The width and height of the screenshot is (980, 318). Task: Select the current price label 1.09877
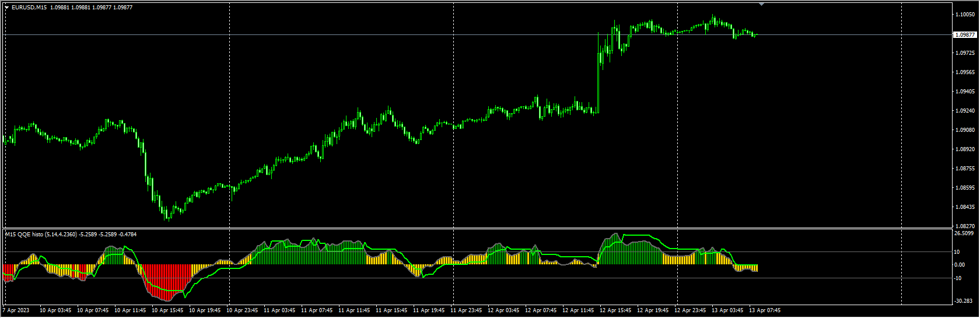[x=965, y=35]
